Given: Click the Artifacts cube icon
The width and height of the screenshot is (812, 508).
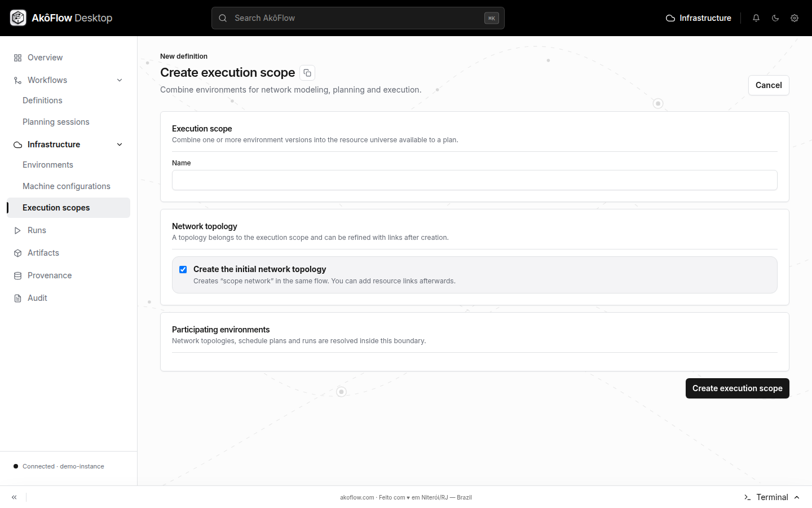Looking at the screenshot, I should pos(17,253).
